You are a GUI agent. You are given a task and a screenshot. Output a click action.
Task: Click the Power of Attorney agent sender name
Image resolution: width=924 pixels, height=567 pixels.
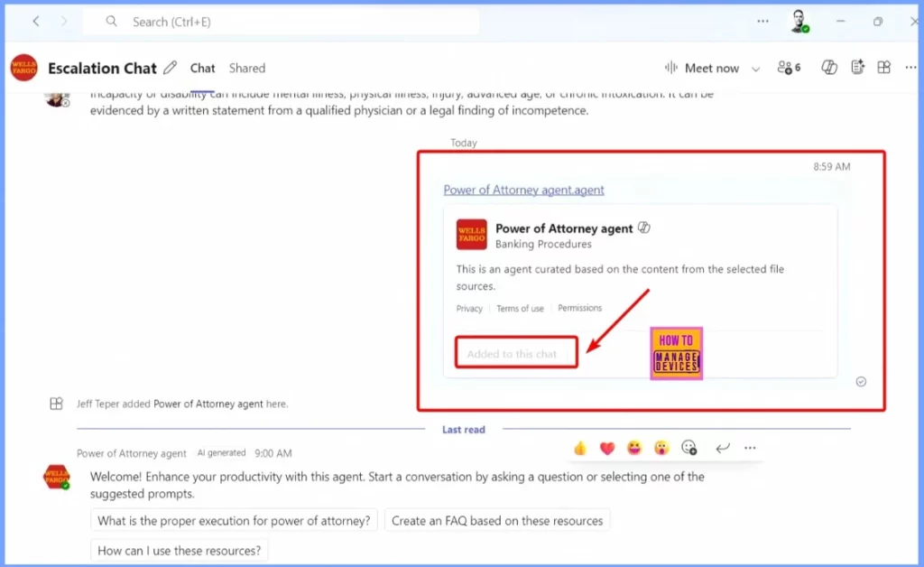(132, 453)
